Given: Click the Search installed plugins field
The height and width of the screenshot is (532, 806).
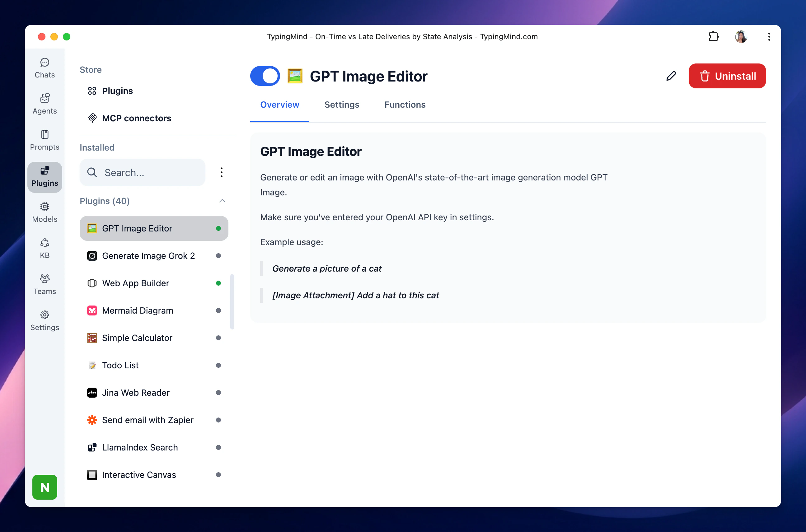Looking at the screenshot, I should point(142,172).
